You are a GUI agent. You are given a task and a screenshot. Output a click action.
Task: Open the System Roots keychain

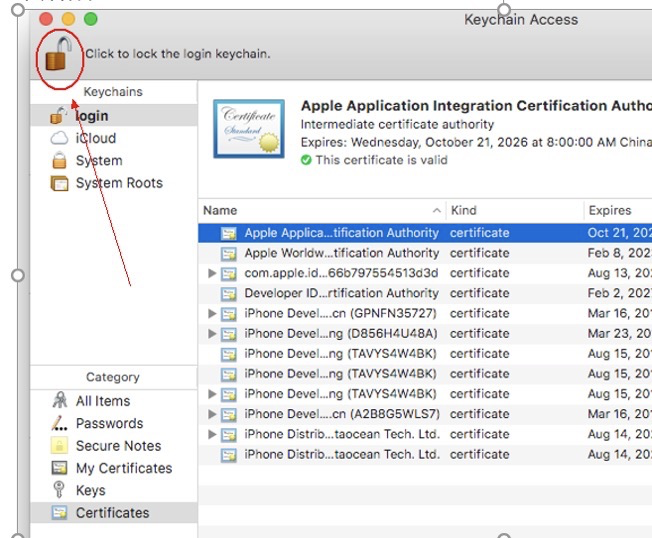point(118,183)
